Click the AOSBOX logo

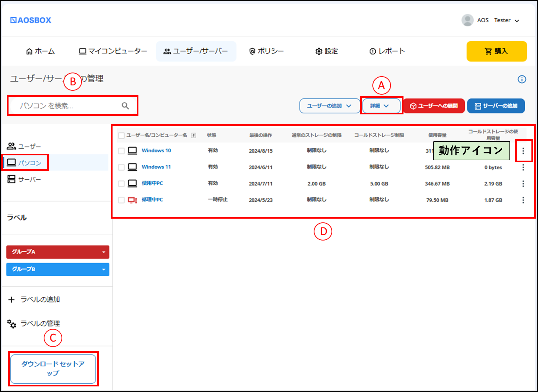tap(31, 20)
